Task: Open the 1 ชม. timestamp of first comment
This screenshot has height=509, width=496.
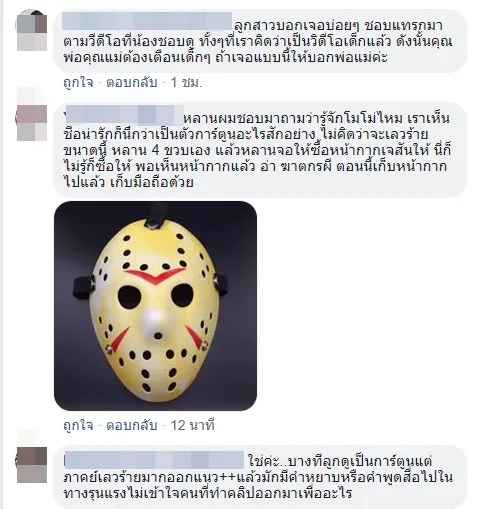Action: pos(186,82)
